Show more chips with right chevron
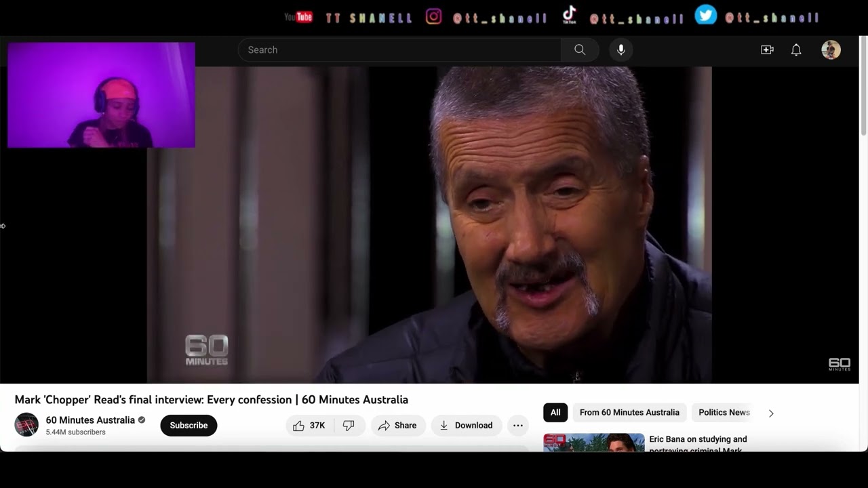This screenshot has width=868, height=488. (771, 413)
